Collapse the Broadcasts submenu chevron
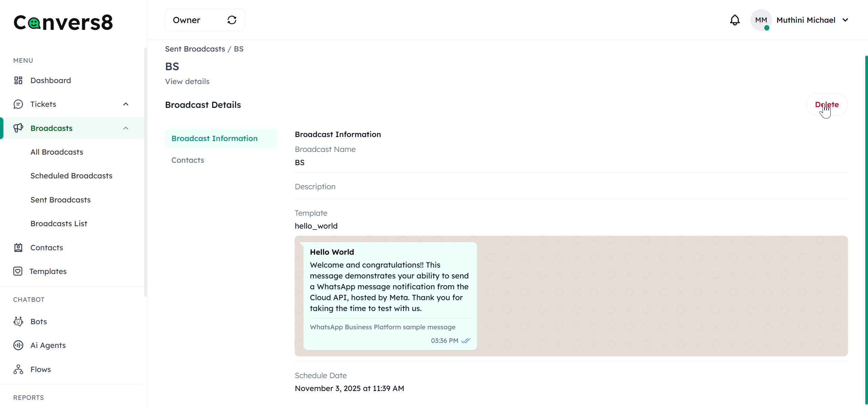 [126, 128]
